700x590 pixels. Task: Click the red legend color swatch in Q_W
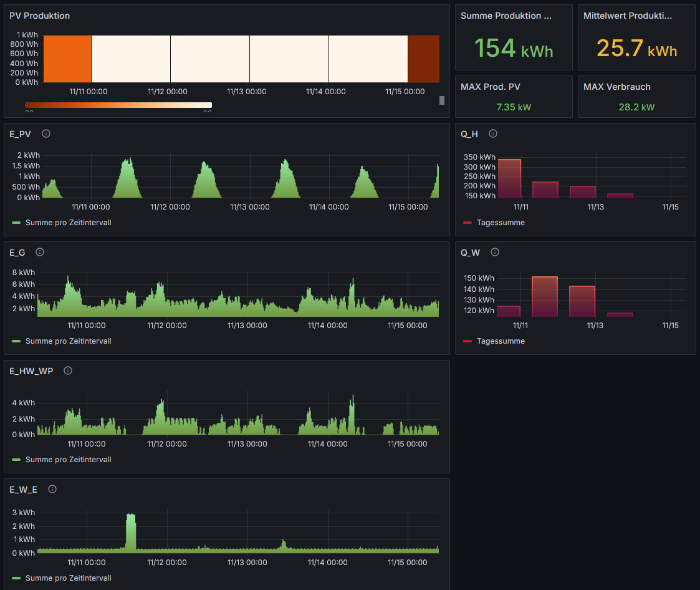pos(467,341)
